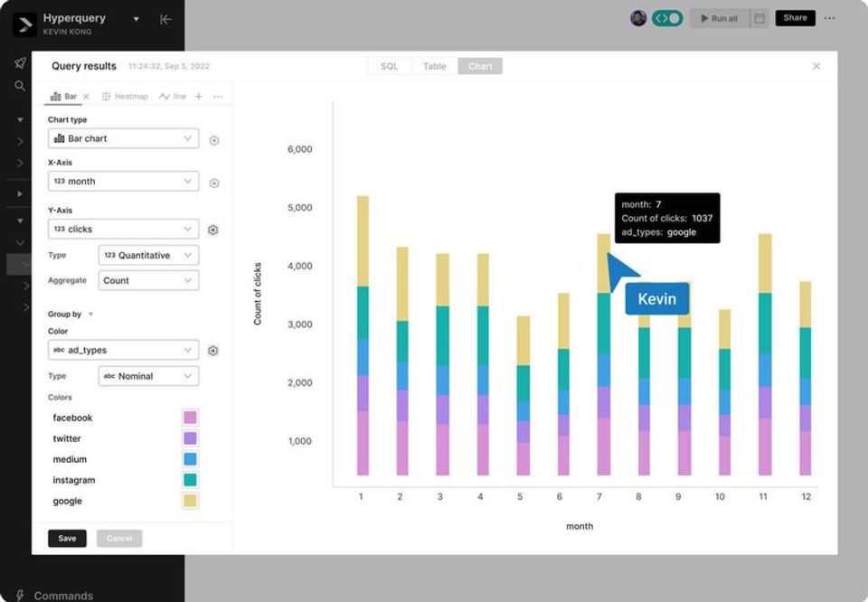This screenshot has height=602, width=868.
Task: Click the Save button
Action: tap(67, 539)
